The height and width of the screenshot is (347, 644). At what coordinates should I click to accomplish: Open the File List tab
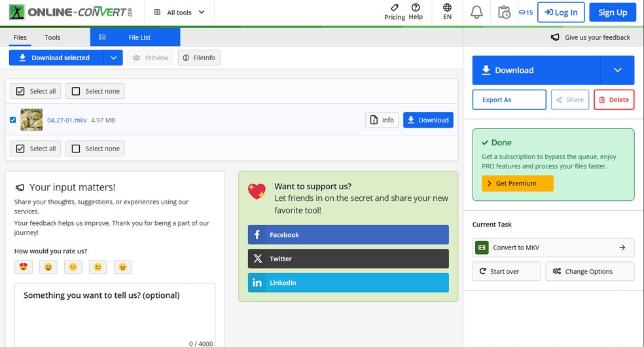[x=135, y=37]
